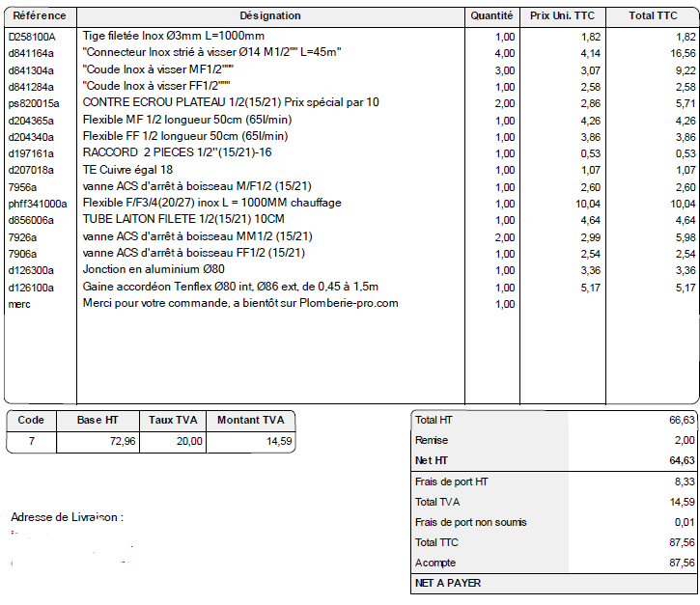The image size is (700, 605).
Task: Click the Gaine accordéon Tenflex line
Action: click(x=231, y=287)
